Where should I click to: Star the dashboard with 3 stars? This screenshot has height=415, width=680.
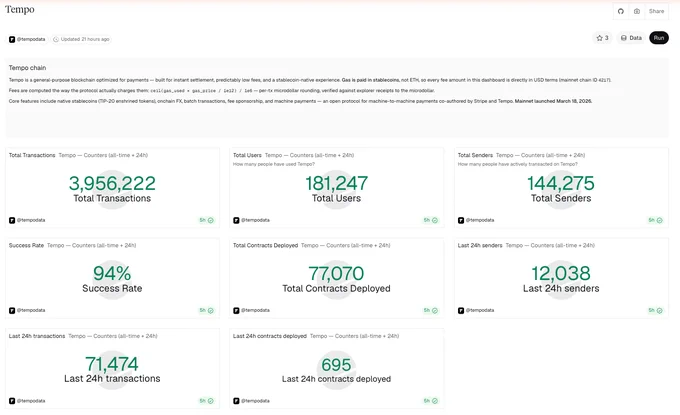pyautogui.click(x=602, y=38)
